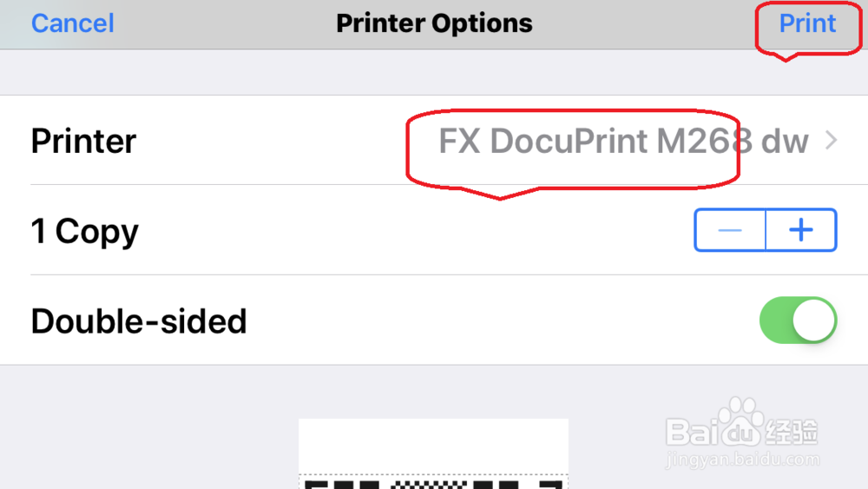Viewport: 868px width, 489px height.
Task: Tap the dw suffix of printer name
Action: [x=785, y=142]
